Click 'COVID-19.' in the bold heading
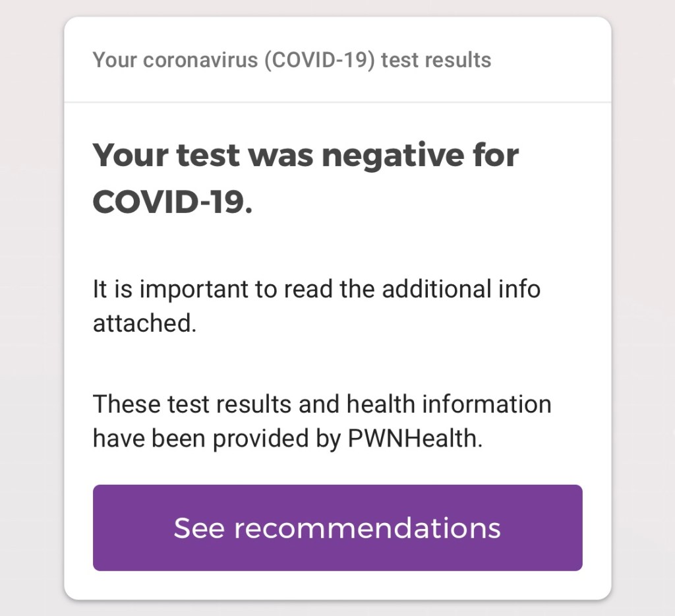 point(173,200)
